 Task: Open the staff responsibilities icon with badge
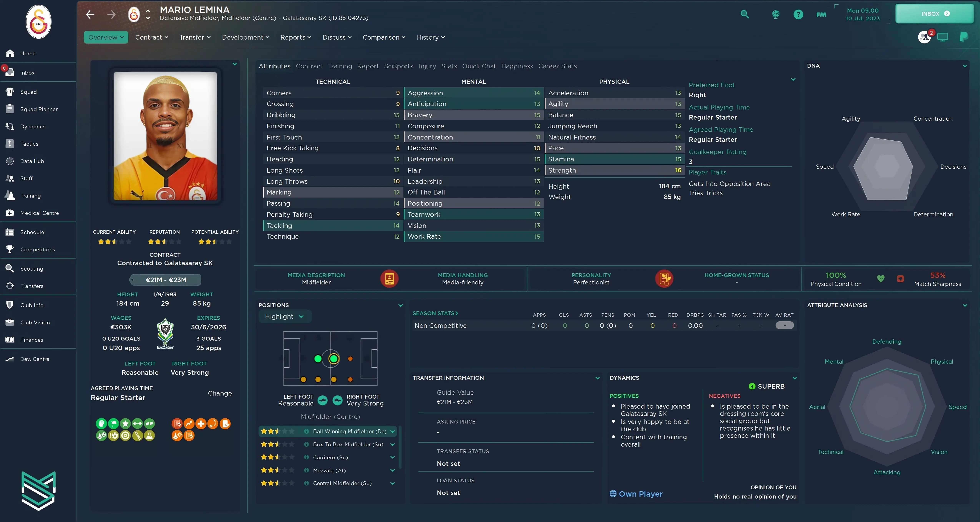tap(925, 37)
